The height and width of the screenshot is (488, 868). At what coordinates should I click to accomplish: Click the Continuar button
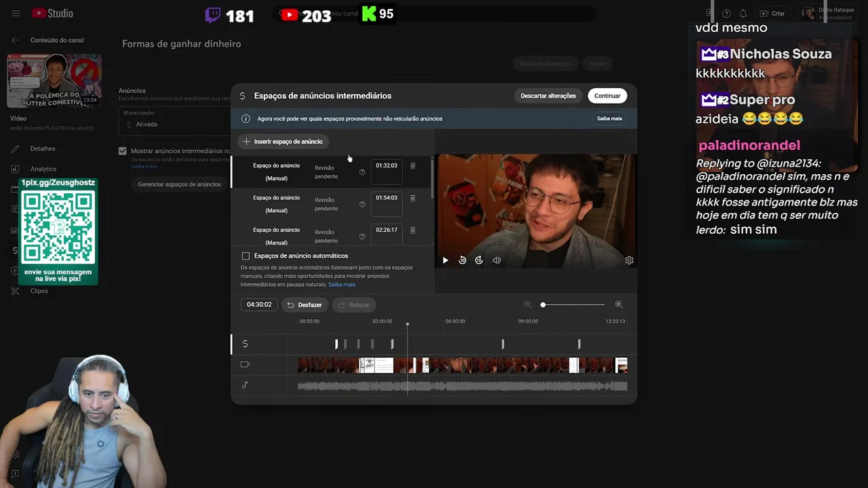[607, 96]
